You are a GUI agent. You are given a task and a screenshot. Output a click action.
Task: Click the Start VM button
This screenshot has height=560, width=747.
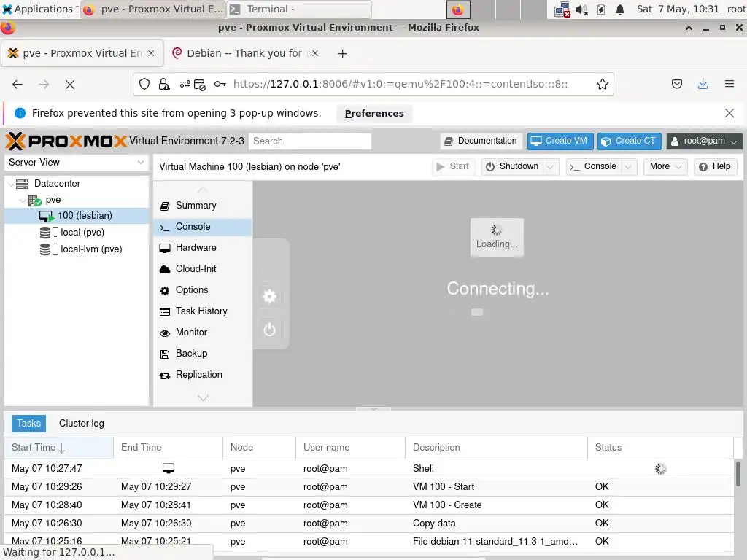pyautogui.click(x=453, y=166)
